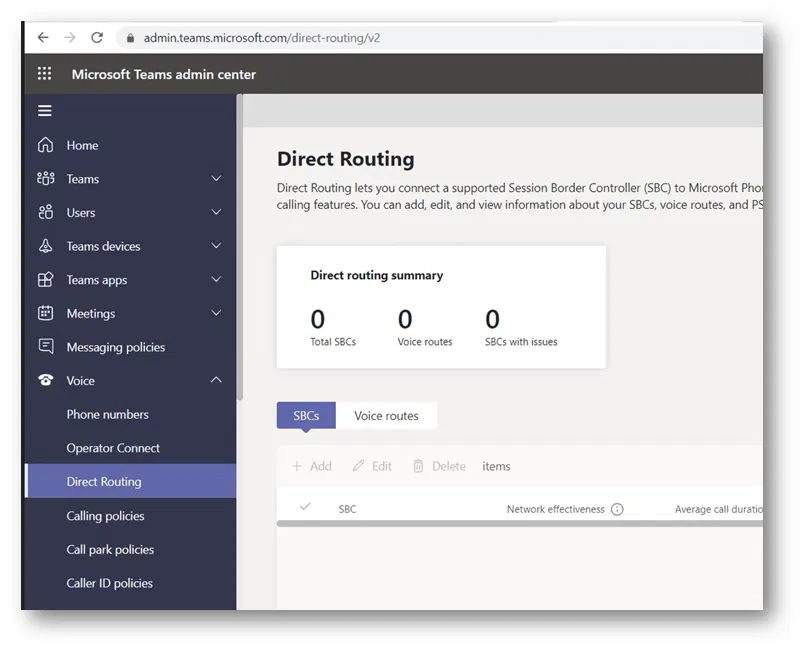The image size is (805, 652).
Task: Click the sidebar vertical scrollbar
Action: [239, 250]
